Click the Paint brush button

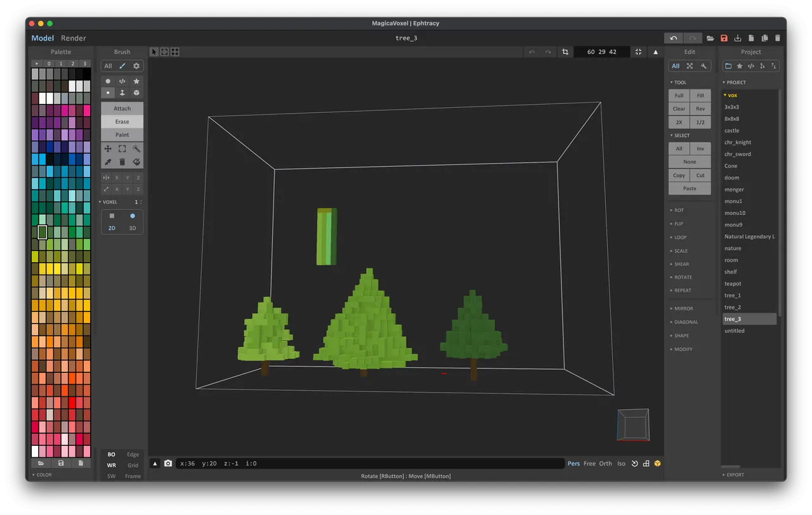pos(122,135)
